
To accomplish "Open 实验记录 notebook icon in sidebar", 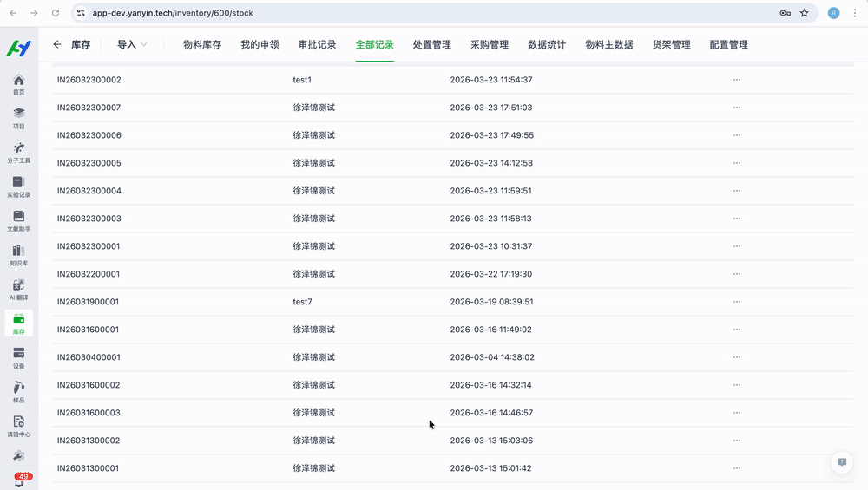I will (x=18, y=184).
